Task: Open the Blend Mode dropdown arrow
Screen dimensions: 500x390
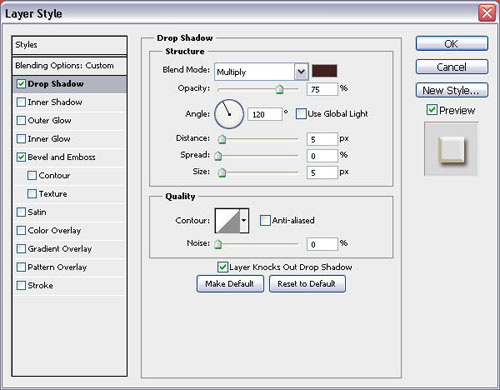Action: click(x=301, y=72)
